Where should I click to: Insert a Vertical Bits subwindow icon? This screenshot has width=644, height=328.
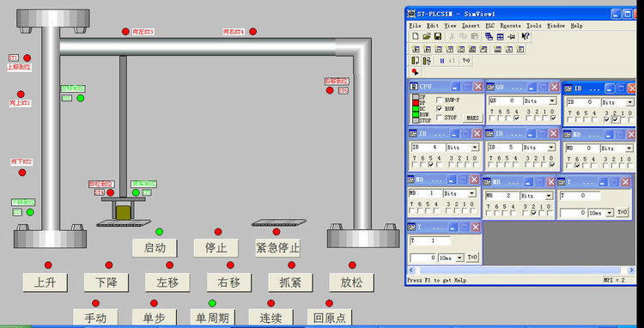483,49
